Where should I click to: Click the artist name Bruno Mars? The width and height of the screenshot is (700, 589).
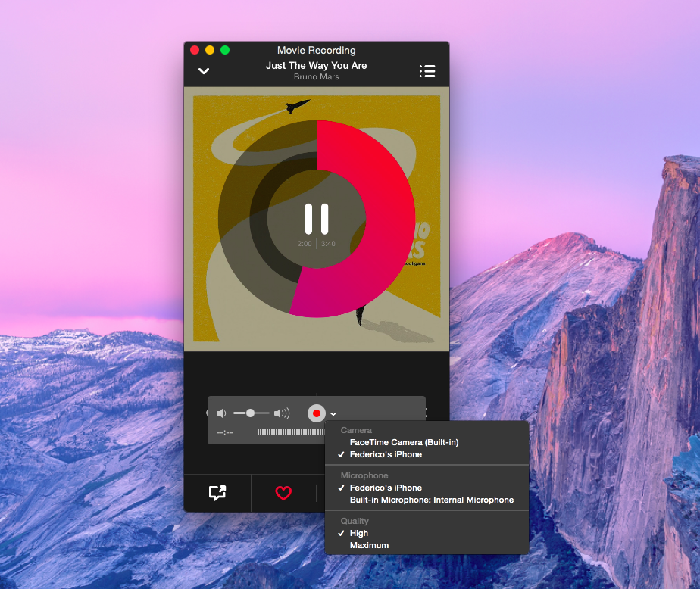pyautogui.click(x=317, y=76)
